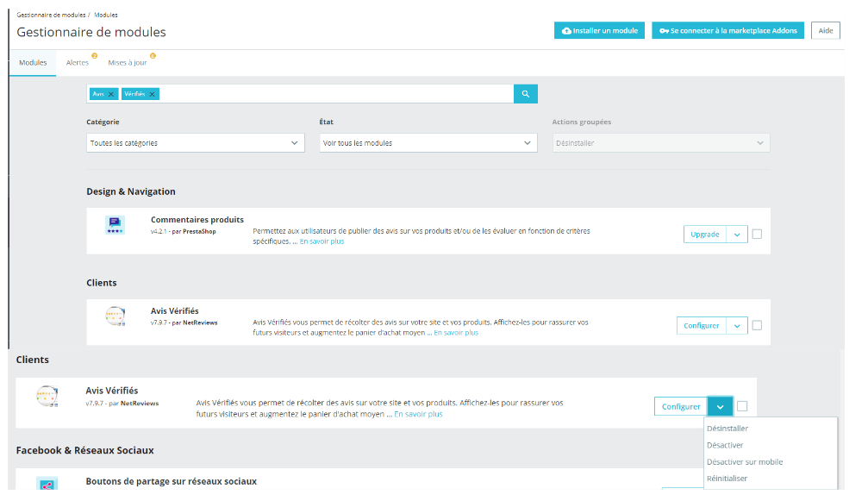
Task: Click the Commentaires produits module icon
Action: [x=115, y=226]
